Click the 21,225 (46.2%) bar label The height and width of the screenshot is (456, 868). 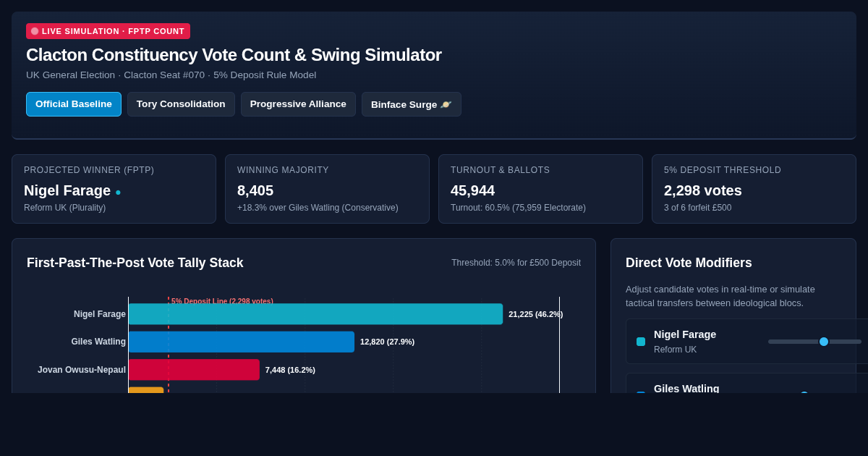[536, 314]
